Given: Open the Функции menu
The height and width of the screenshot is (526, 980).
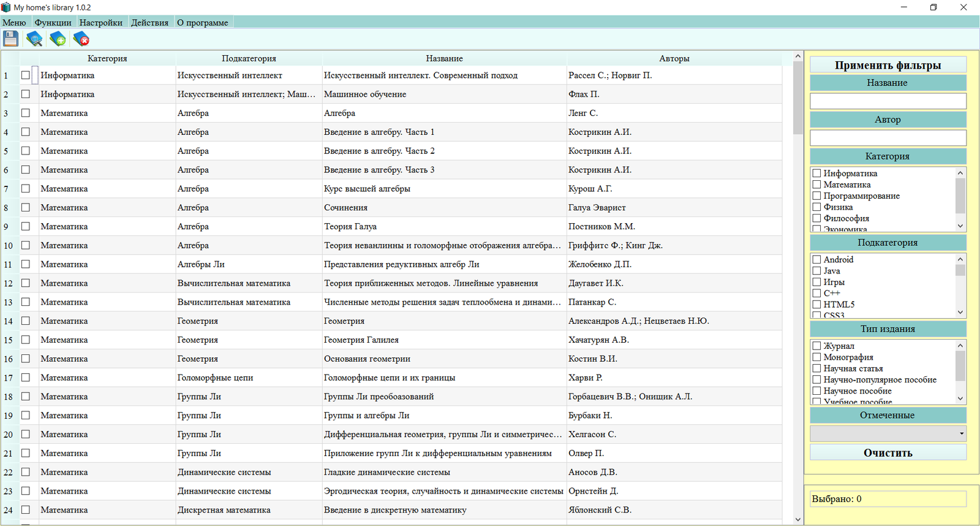Looking at the screenshot, I should [53, 23].
